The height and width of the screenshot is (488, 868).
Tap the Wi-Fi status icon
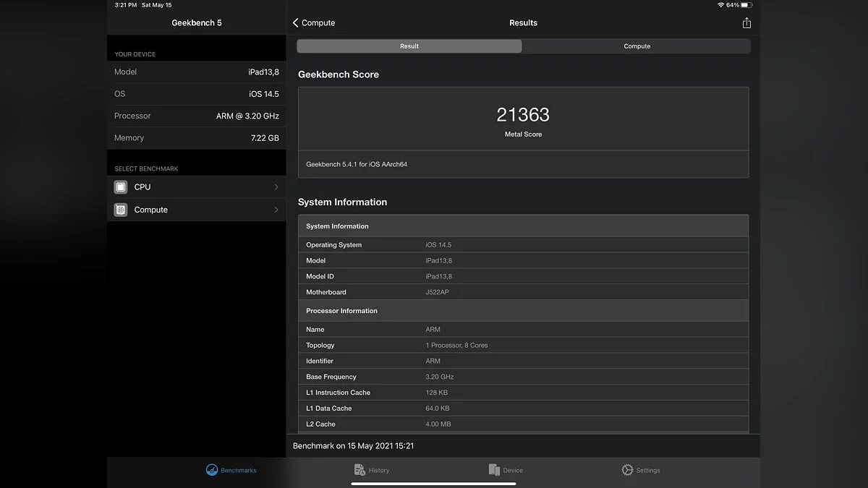point(720,5)
